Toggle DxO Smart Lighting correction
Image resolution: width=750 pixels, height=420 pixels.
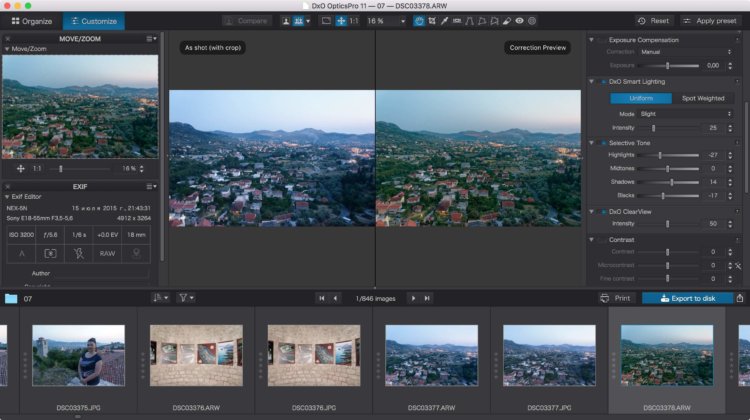[603, 82]
